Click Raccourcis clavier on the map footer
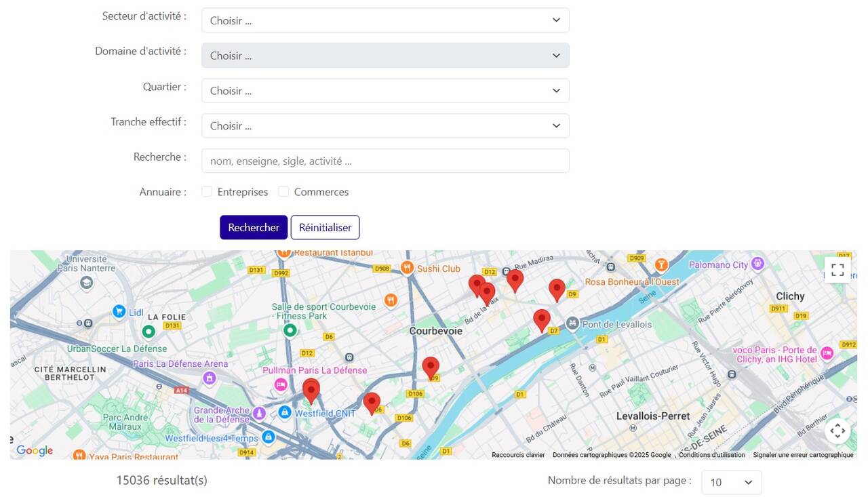 (517, 454)
